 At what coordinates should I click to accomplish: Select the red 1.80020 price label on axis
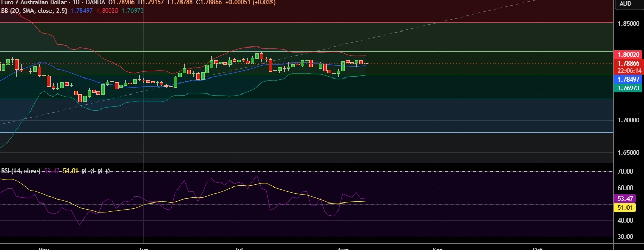pos(628,54)
